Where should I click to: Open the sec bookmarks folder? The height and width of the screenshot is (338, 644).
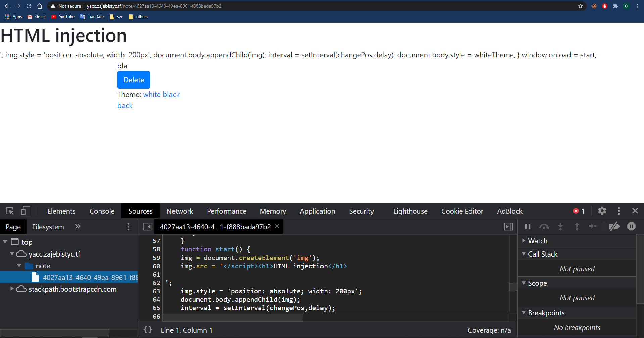116,17
